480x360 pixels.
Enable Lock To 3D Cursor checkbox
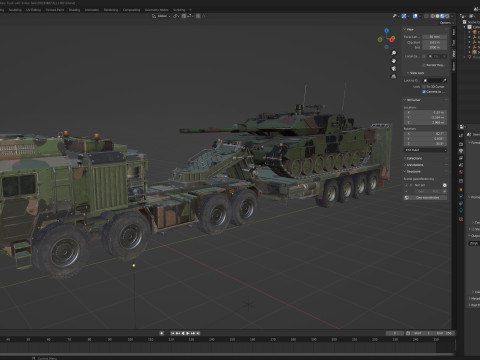424,87
